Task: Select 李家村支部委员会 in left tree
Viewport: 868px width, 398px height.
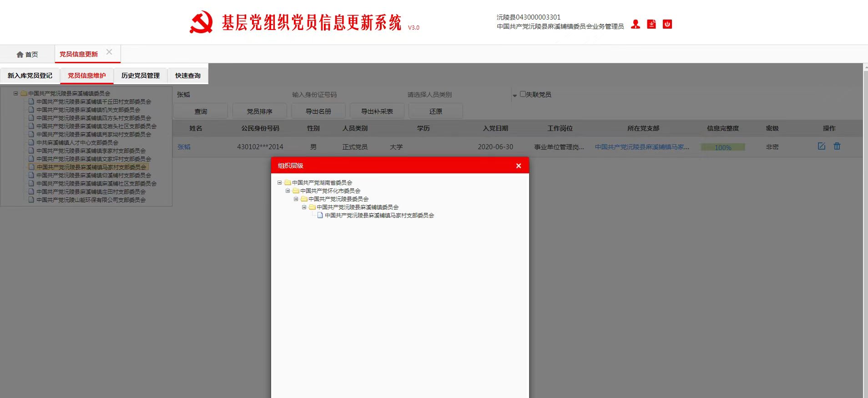Action: [x=91, y=151]
